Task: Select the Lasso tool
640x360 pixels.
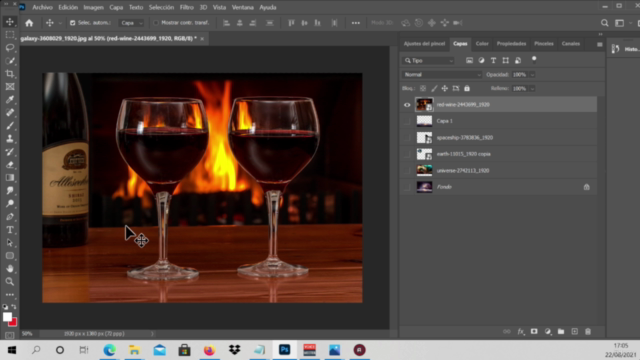Action: (10, 48)
